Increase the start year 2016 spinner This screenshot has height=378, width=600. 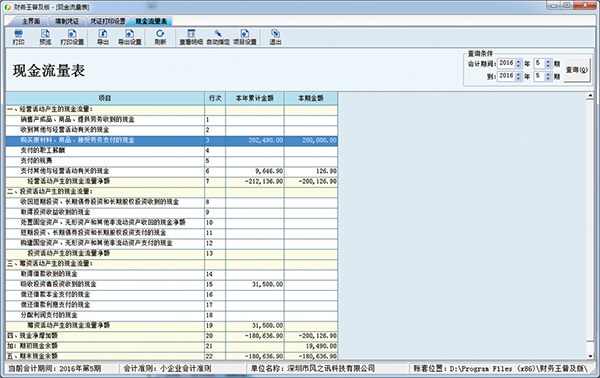[x=518, y=61]
